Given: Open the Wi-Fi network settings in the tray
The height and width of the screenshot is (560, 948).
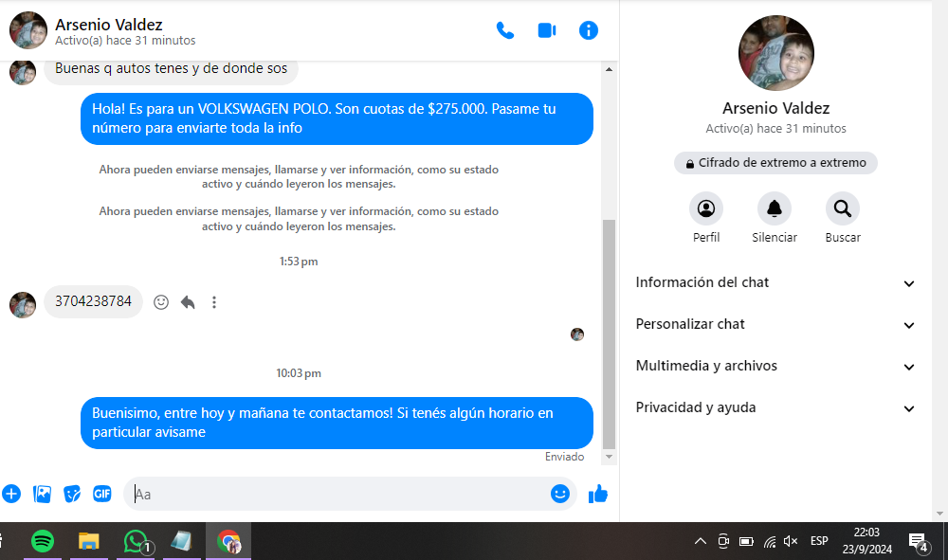Looking at the screenshot, I should pos(769,541).
